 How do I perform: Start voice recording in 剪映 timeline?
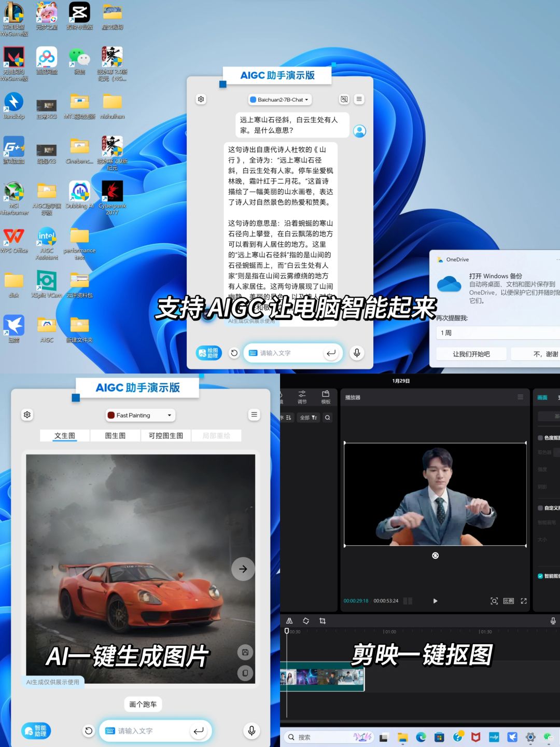(553, 621)
